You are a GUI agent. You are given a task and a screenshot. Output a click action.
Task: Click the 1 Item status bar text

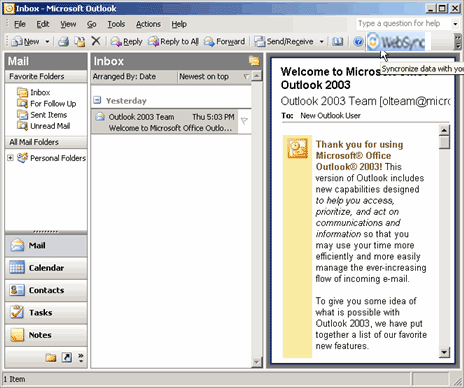pos(14,379)
